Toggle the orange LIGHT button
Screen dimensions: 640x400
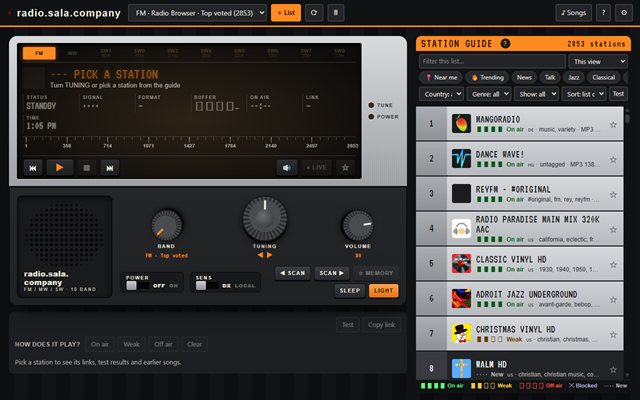click(x=384, y=291)
